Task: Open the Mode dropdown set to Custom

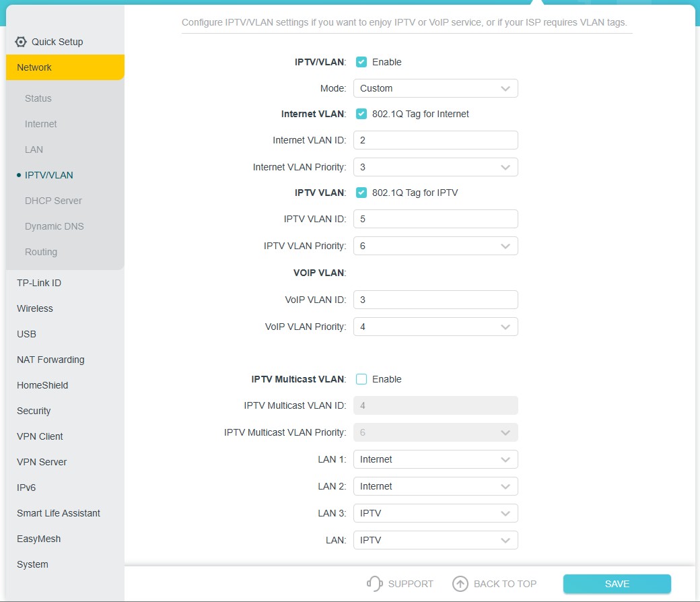Action: pyautogui.click(x=435, y=88)
